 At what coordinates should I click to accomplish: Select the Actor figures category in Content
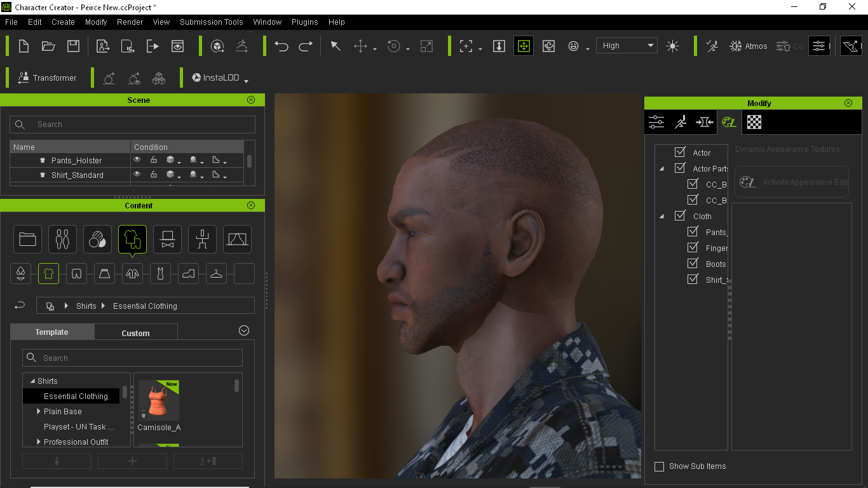[62, 239]
